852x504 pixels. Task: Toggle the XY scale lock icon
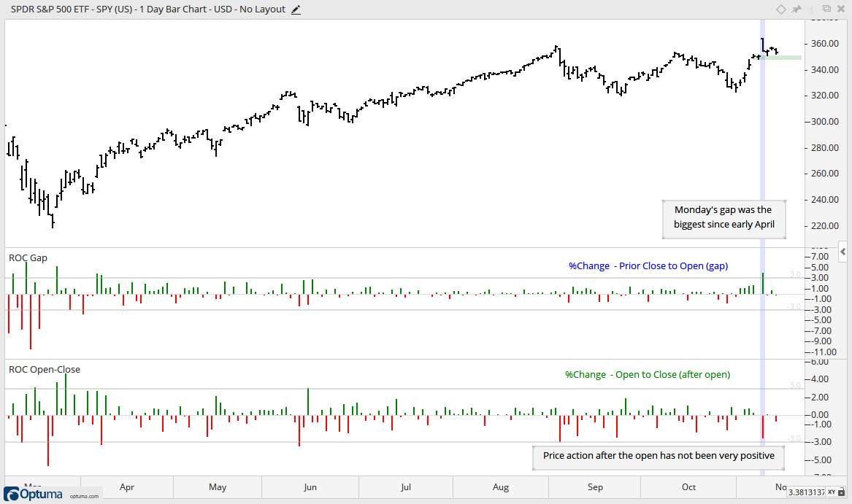coord(842,492)
